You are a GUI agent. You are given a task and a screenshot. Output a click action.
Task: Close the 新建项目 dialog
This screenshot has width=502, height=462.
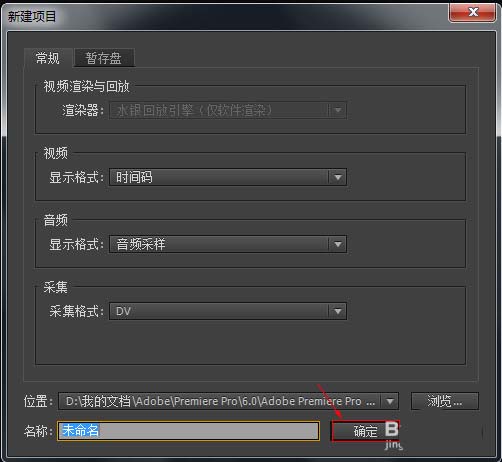(x=472, y=12)
